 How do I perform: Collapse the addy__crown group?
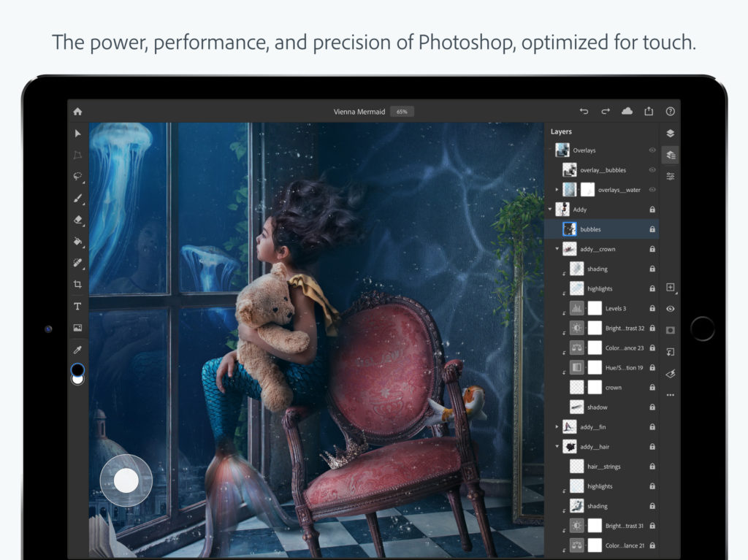pyautogui.click(x=558, y=249)
